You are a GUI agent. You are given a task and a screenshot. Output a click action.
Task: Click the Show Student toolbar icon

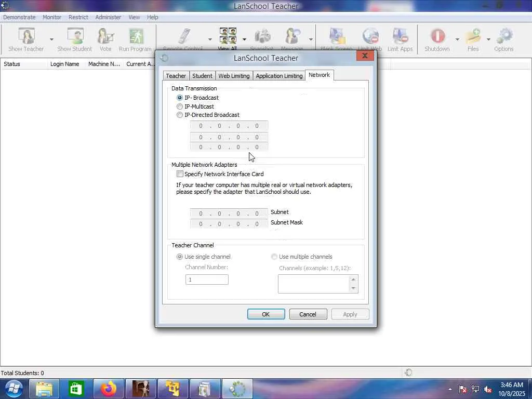pyautogui.click(x=75, y=36)
